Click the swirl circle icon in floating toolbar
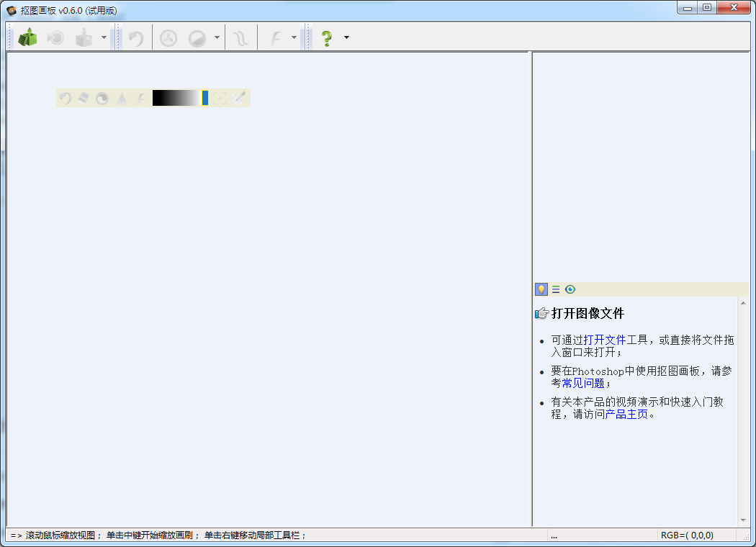 pos(102,99)
